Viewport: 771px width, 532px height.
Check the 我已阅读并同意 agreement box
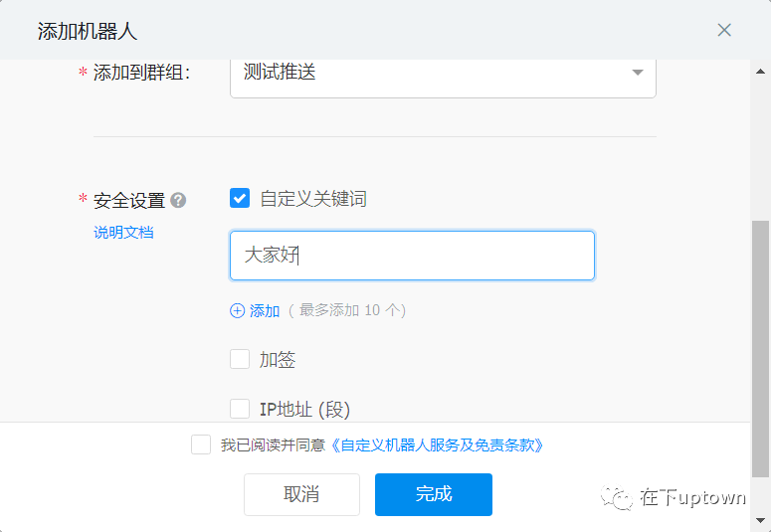pos(201,444)
